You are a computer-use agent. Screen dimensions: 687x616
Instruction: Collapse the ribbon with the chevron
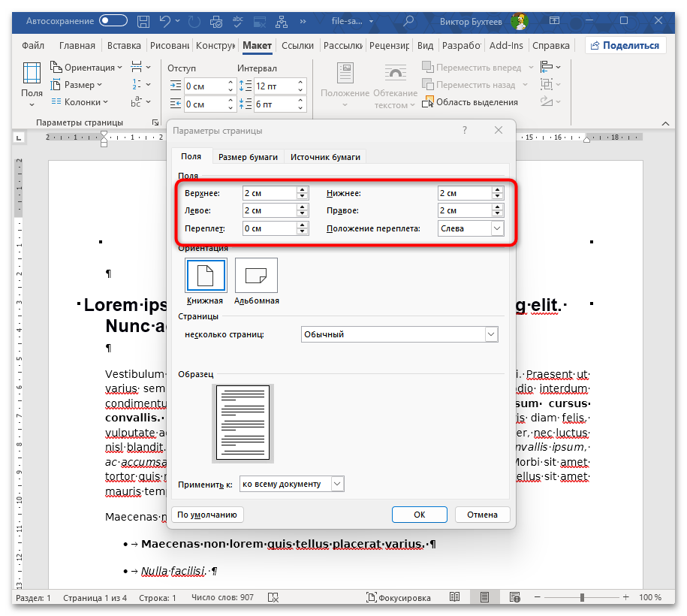click(665, 124)
